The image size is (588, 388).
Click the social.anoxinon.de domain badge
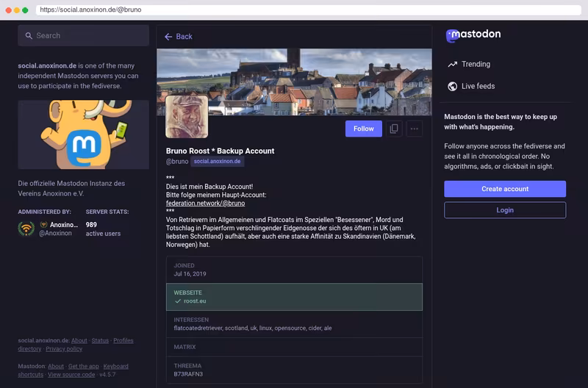pos(217,161)
